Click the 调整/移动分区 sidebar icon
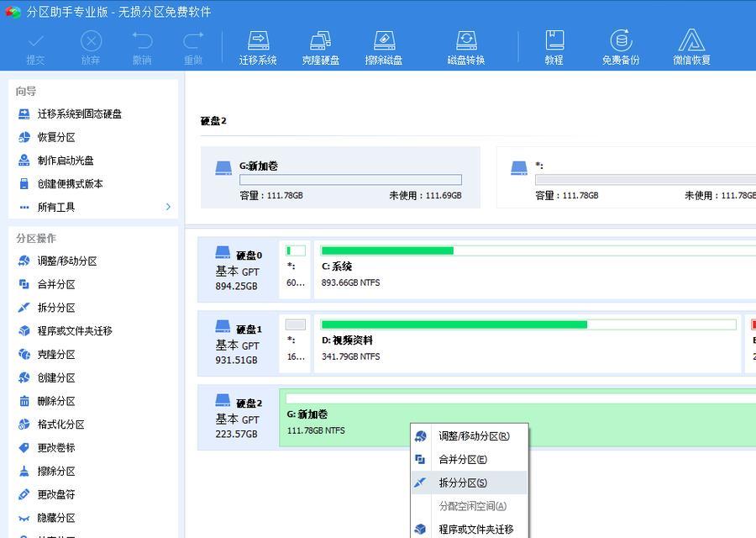Viewport: 756px width, 538px height. (x=24, y=261)
